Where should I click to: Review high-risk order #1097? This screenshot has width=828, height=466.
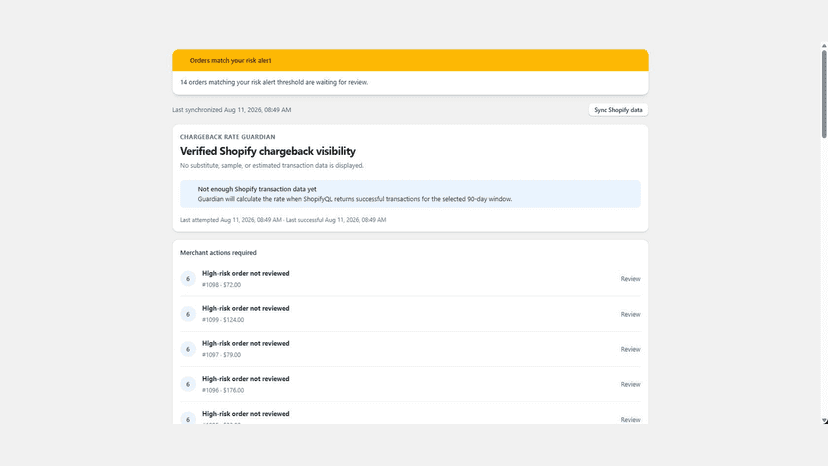point(630,349)
